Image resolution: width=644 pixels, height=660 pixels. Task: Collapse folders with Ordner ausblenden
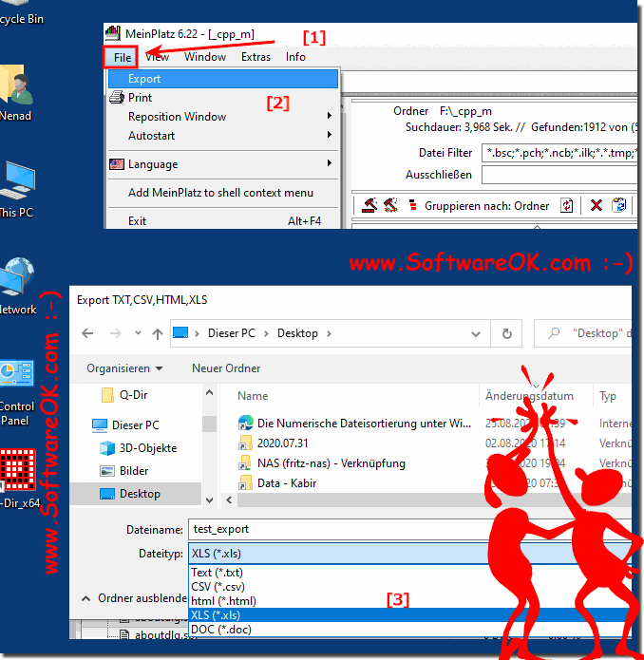point(134,598)
